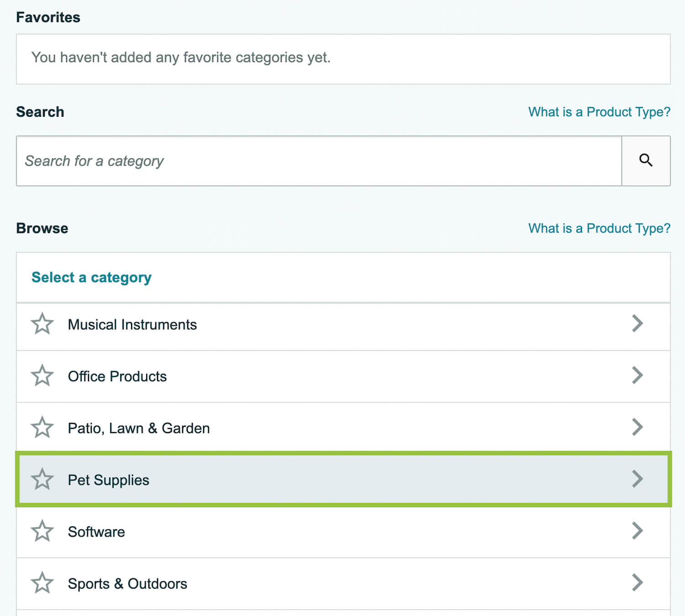Screen dimensions: 685x616
Task: Click the empty favorites message text
Action: (181, 57)
